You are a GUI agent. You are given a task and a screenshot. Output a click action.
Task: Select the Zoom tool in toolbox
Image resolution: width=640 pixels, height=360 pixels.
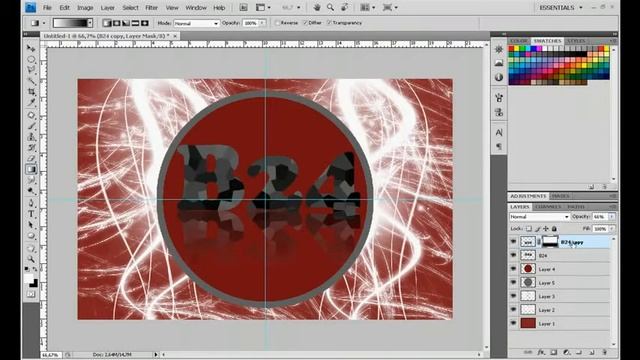tap(31, 259)
